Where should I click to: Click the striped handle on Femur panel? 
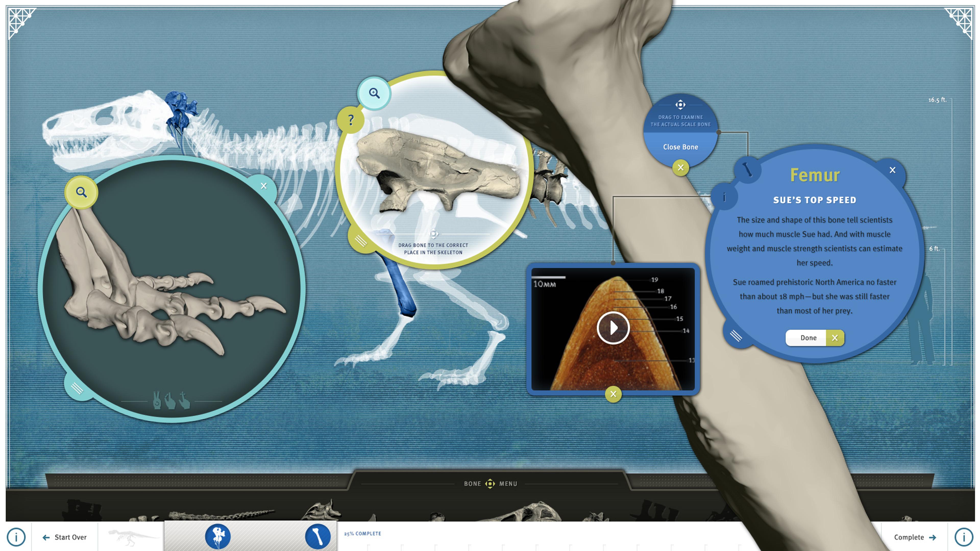[736, 335]
